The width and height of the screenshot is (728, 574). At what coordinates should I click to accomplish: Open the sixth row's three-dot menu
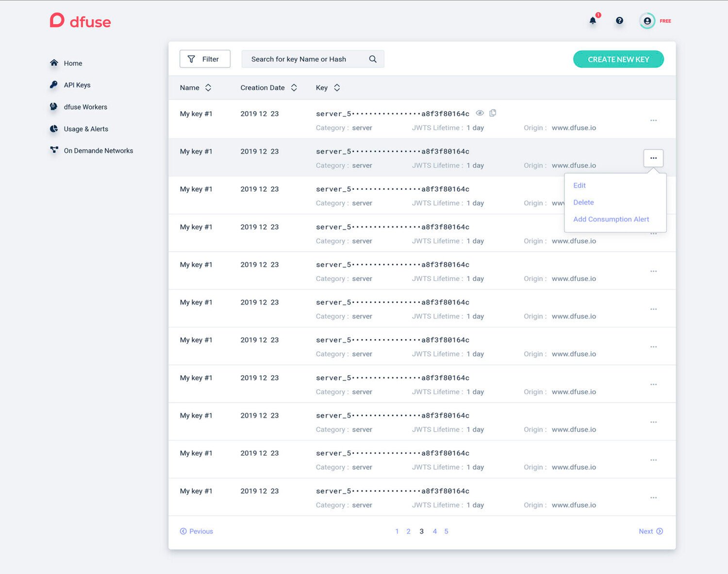tap(653, 309)
